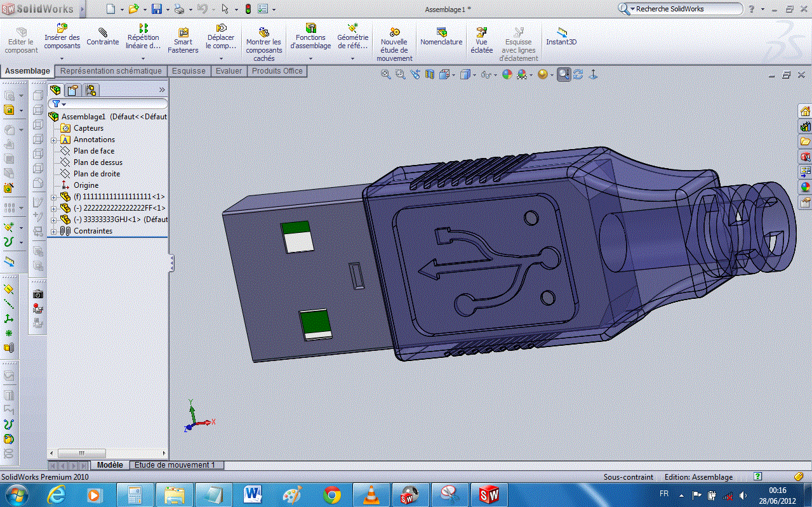Click the Previous view icon

pos(415,75)
